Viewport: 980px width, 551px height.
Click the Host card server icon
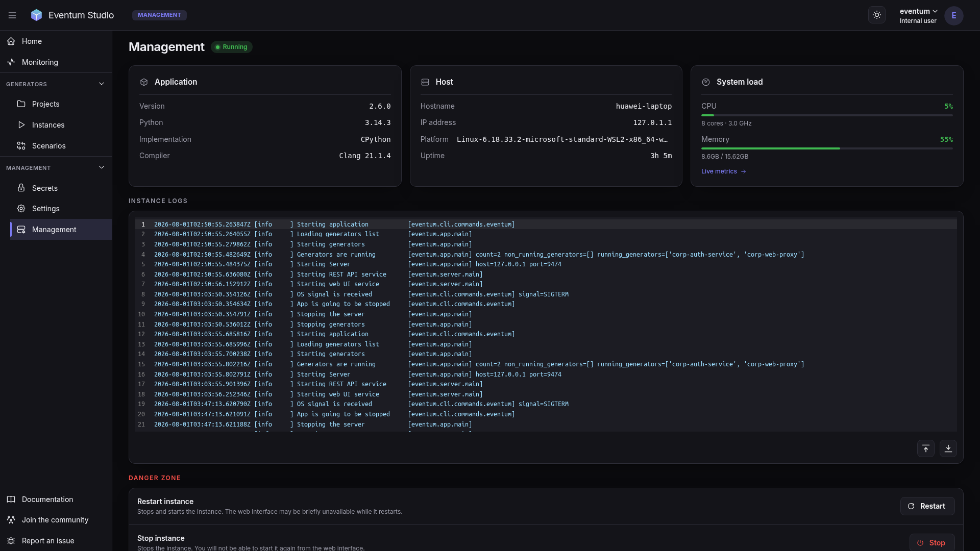[x=425, y=82]
